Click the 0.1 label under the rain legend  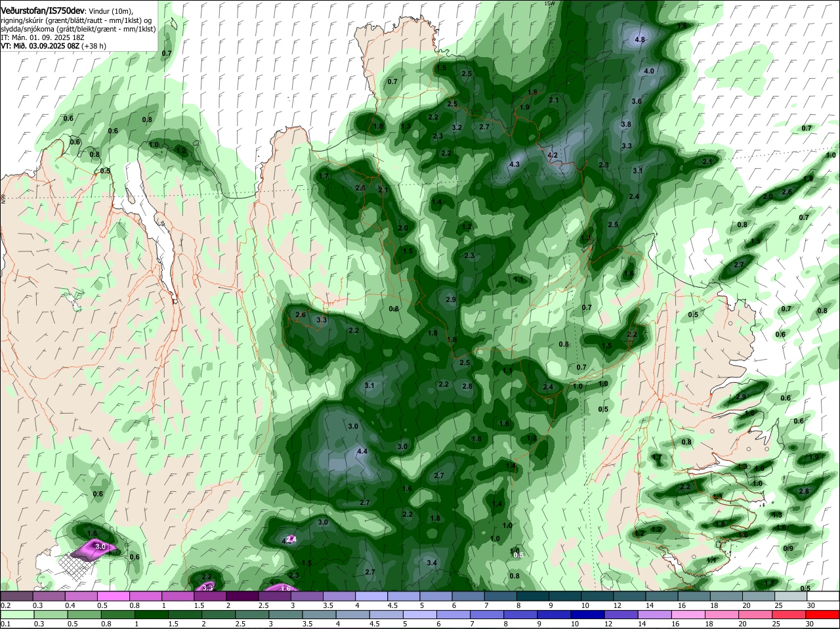tap(5, 624)
